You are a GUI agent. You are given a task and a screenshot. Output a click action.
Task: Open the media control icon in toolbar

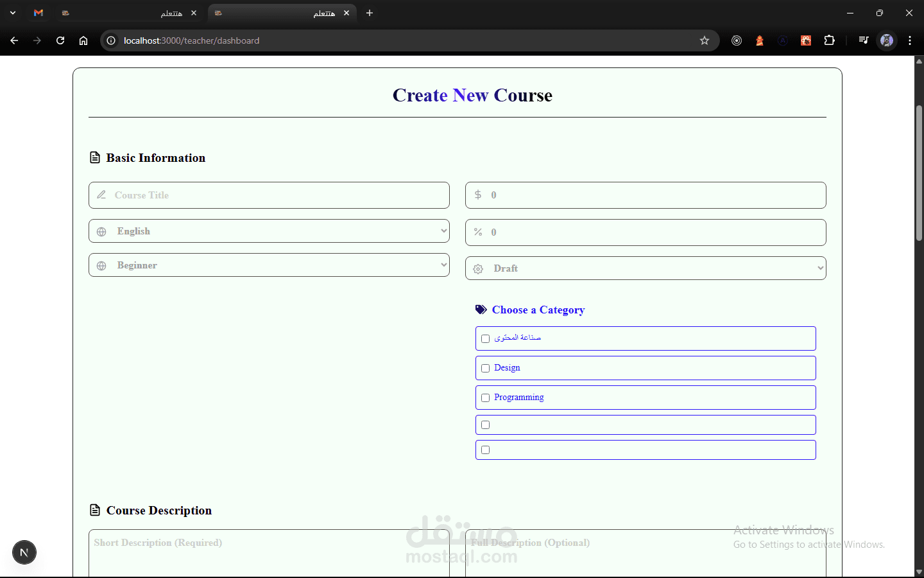[863, 40]
